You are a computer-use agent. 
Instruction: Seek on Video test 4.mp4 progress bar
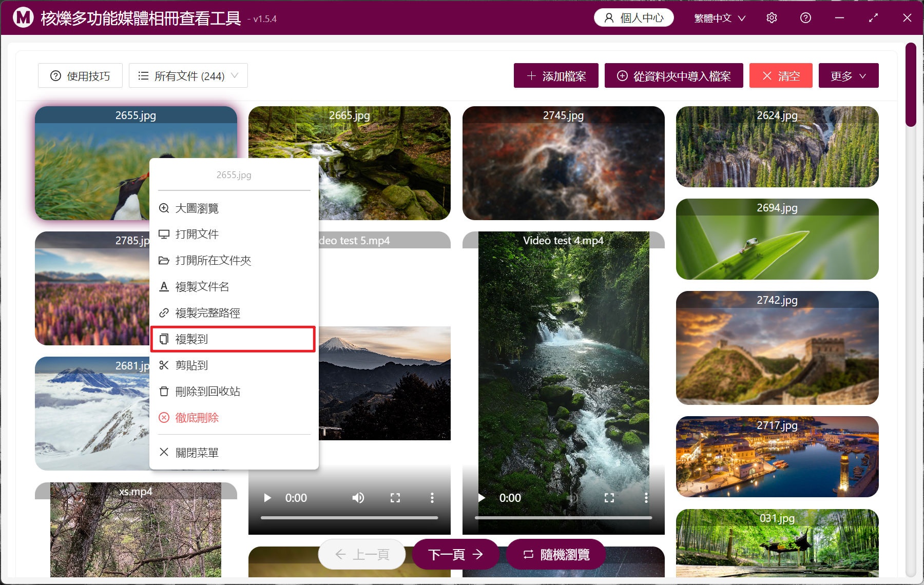pyautogui.click(x=563, y=518)
